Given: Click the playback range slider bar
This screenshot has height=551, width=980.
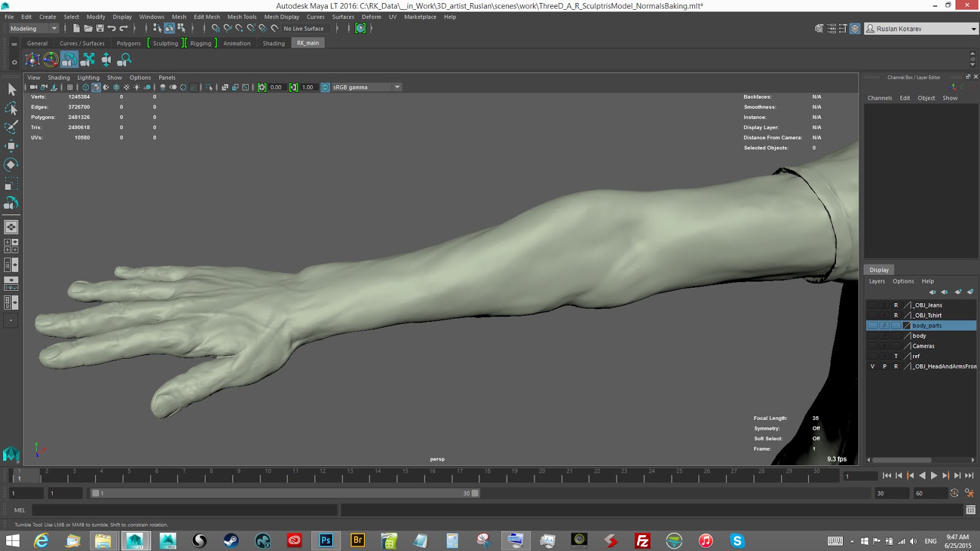Looking at the screenshot, I should pyautogui.click(x=285, y=493).
